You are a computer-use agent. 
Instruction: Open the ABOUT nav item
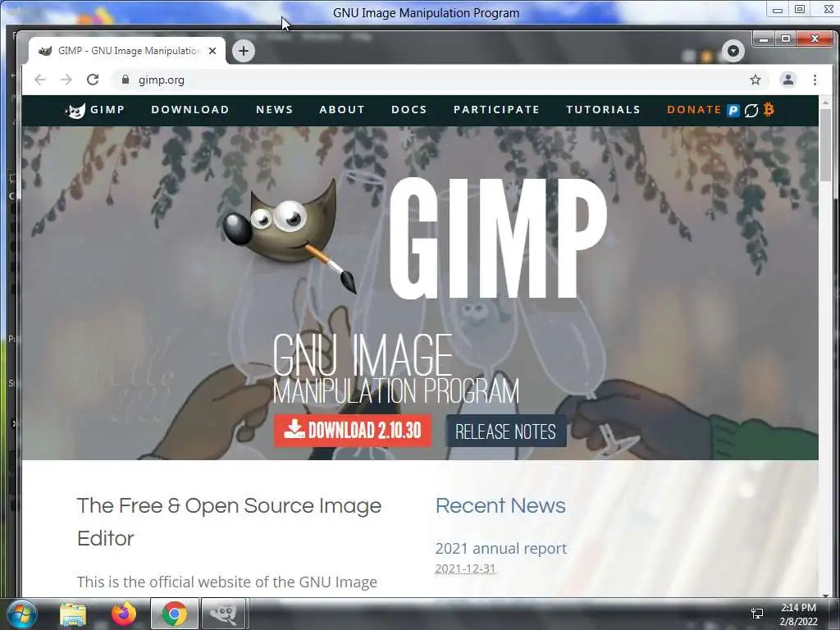tap(342, 110)
